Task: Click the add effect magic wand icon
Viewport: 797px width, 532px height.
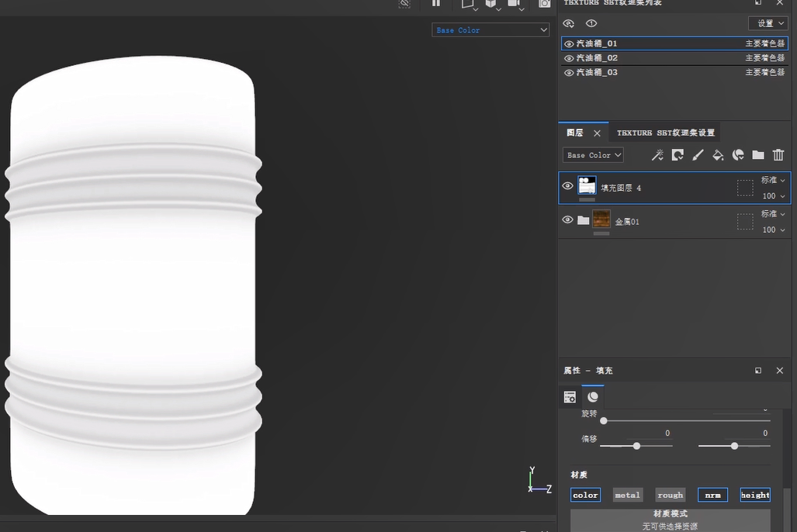Action: click(657, 155)
